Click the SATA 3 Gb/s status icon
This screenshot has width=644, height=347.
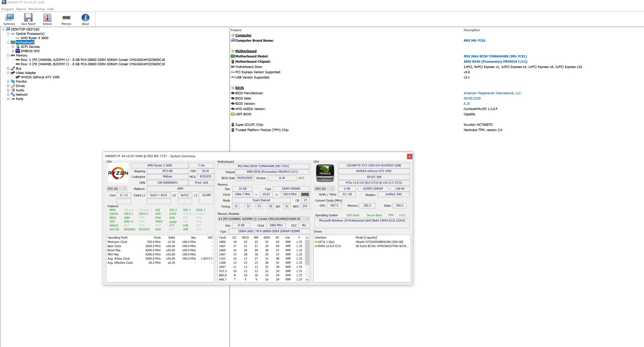[x=316, y=242]
